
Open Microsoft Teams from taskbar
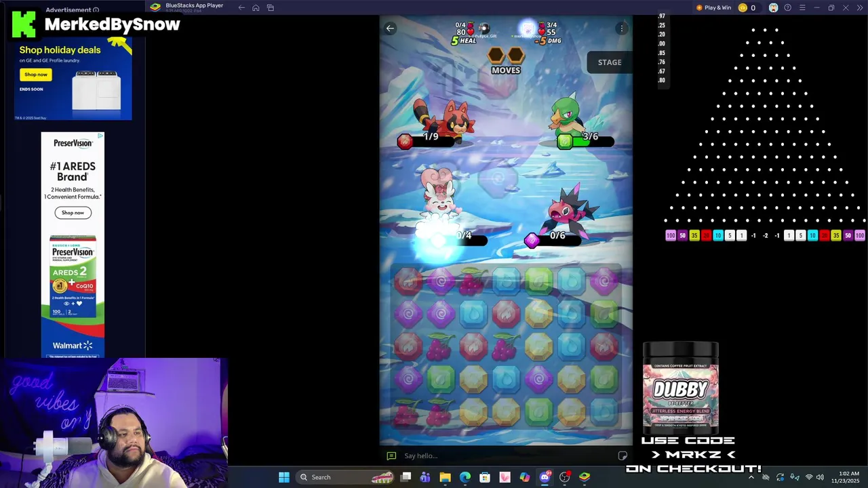(x=425, y=477)
